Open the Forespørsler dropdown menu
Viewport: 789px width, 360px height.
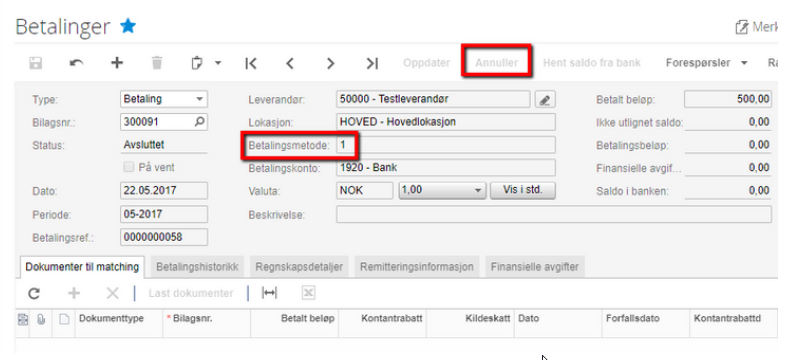[706, 63]
